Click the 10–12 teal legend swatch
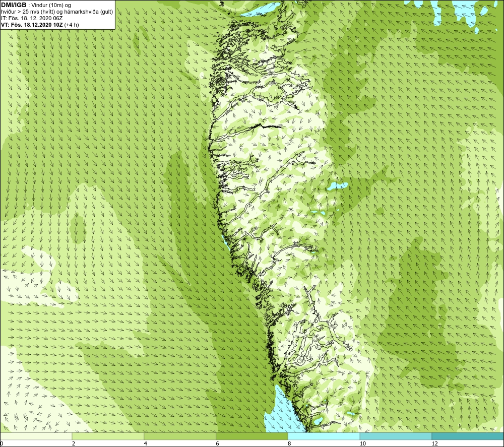504x447 pixels. tap(396, 436)
